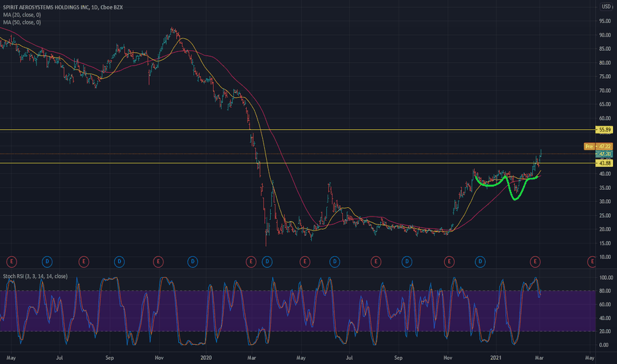
Task: Click the E earnings marker above Mar 2021
Action: coord(535,261)
